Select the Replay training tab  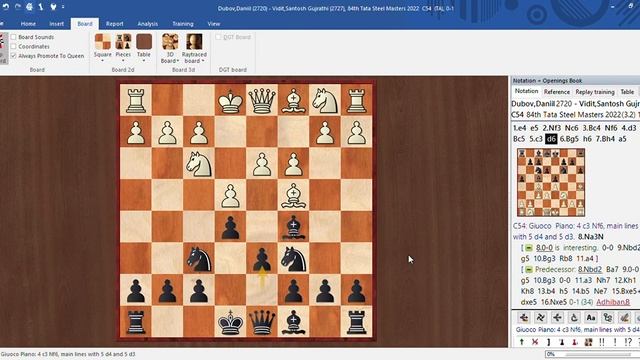tap(595, 92)
